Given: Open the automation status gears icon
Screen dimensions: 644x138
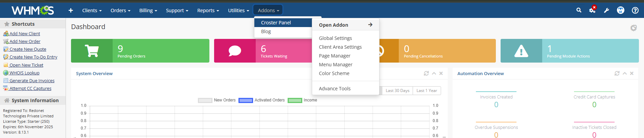Looking at the screenshot, I should pyautogui.click(x=592, y=10).
